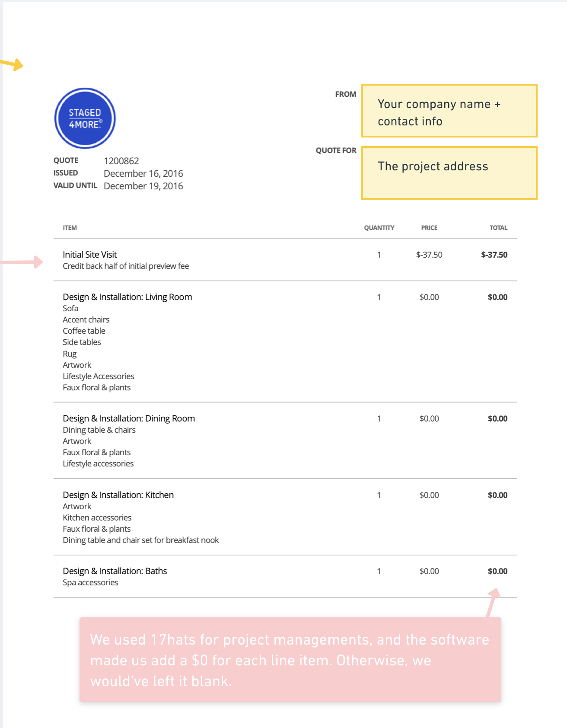Viewport: 567px width, 728px height.
Task: Click the bold $-37.50 total amount
Action: coord(494,255)
